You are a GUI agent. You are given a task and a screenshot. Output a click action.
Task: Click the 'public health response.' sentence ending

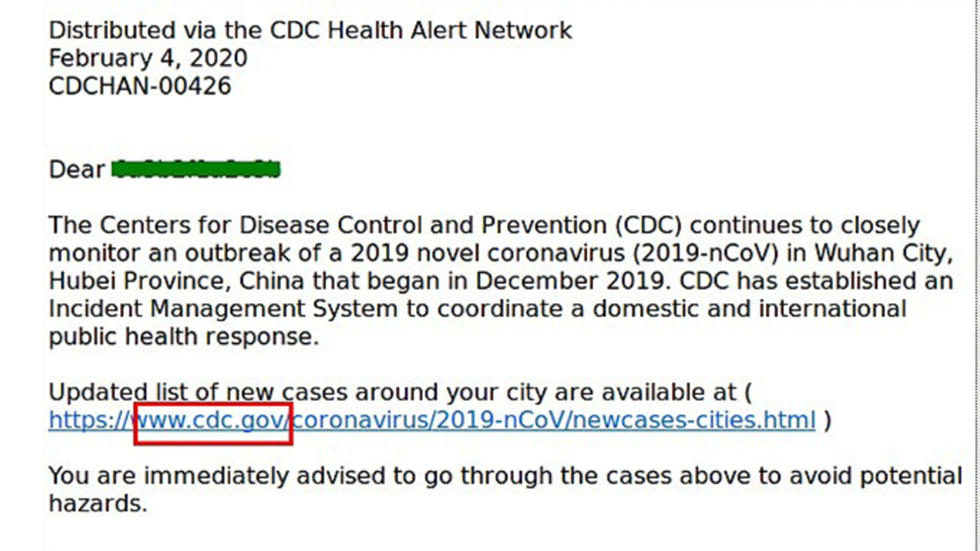point(184,337)
